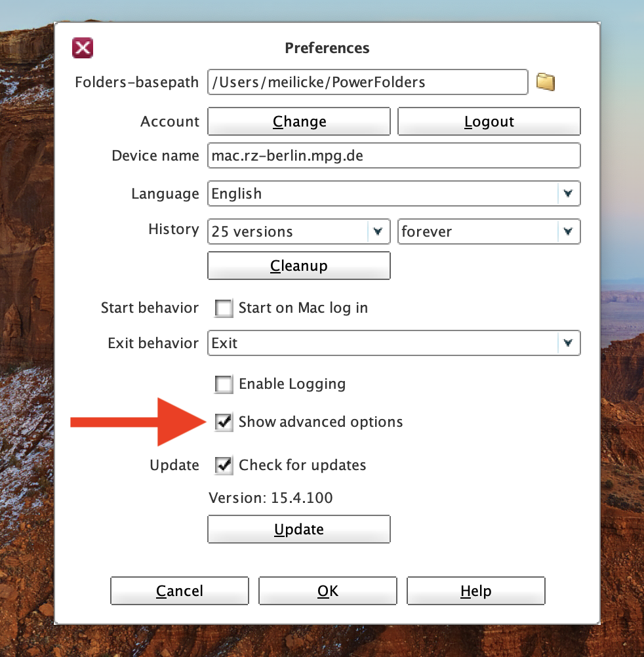Browse for basepath using folder icon
This screenshot has height=657, width=644.
coord(546,82)
